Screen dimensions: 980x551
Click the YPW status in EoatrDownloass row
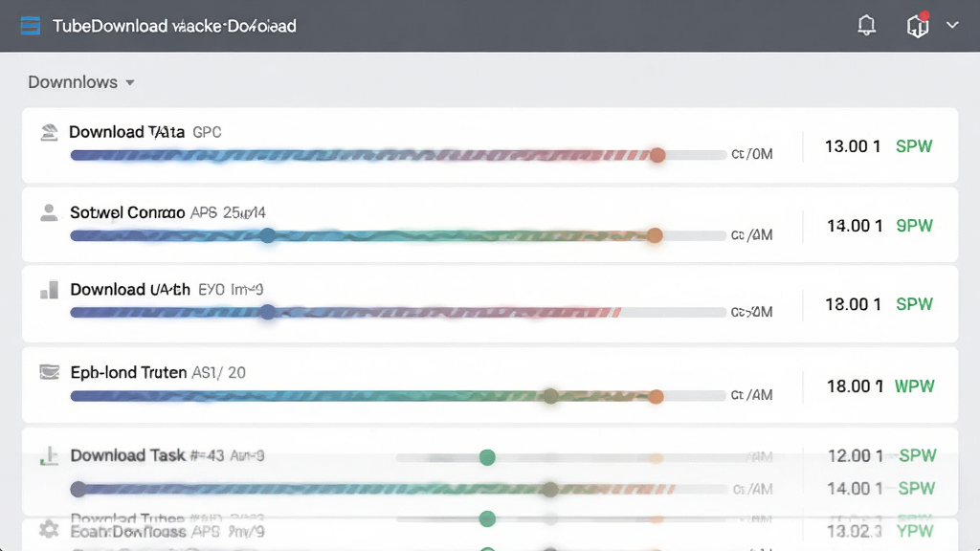pos(915,531)
